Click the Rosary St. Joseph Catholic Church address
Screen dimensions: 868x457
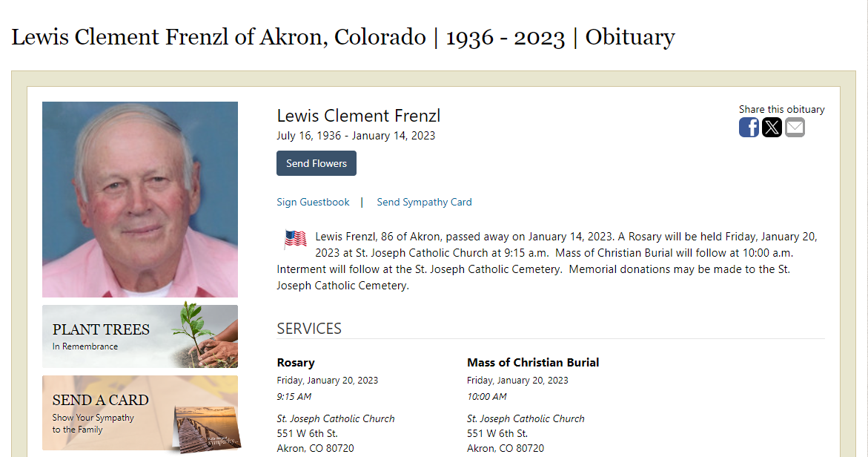[x=336, y=434]
